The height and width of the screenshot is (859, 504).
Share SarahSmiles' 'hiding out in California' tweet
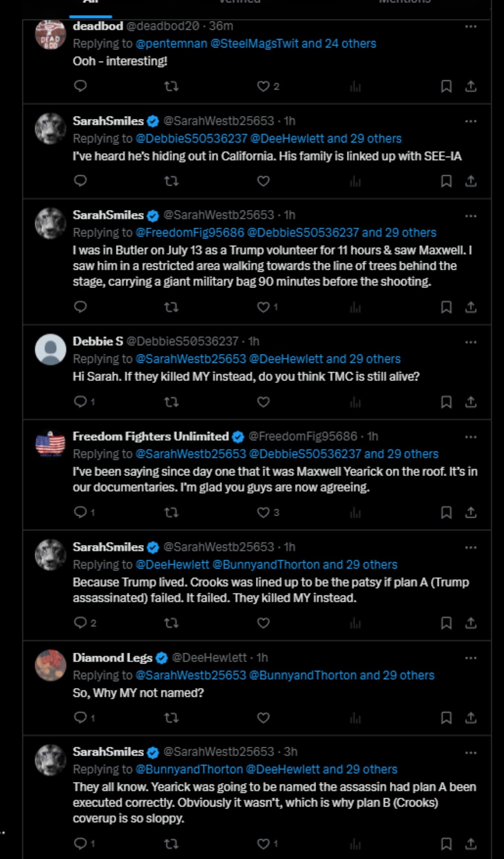471,181
